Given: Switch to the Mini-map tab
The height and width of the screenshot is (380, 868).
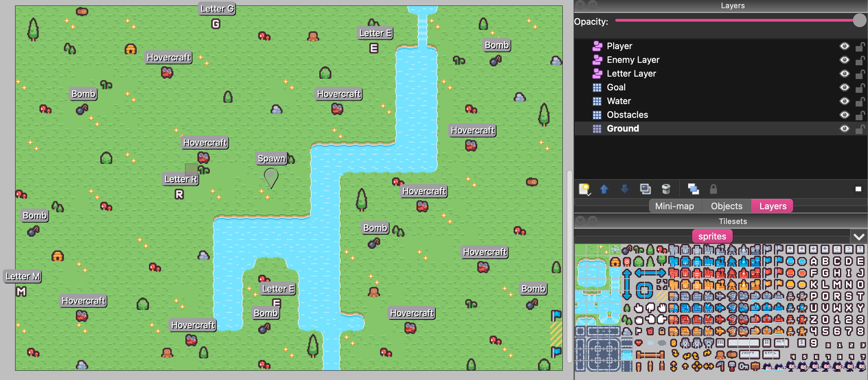Looking at the screenshot, I should 674,206.
